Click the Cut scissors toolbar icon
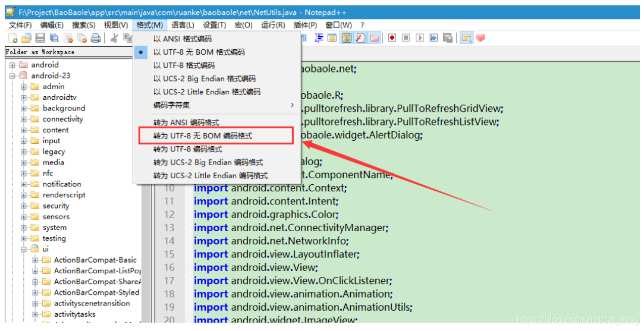This screenshot has width=644, height=331. coord(115,38)
